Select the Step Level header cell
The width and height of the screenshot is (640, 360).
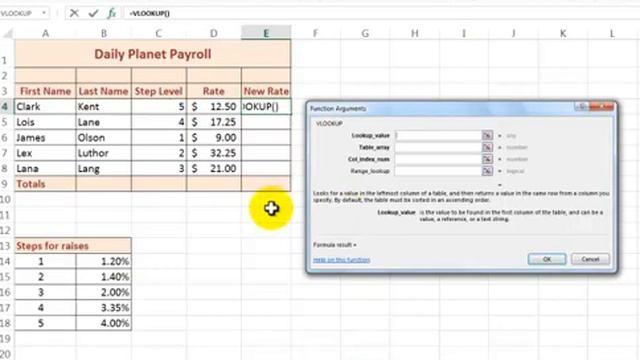(159, 91)
